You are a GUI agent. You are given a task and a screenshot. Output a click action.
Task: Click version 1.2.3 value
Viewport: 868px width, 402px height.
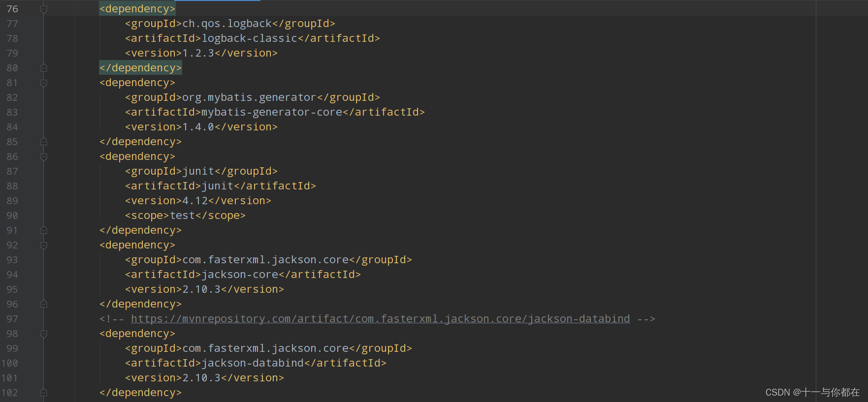coord(198,53)
